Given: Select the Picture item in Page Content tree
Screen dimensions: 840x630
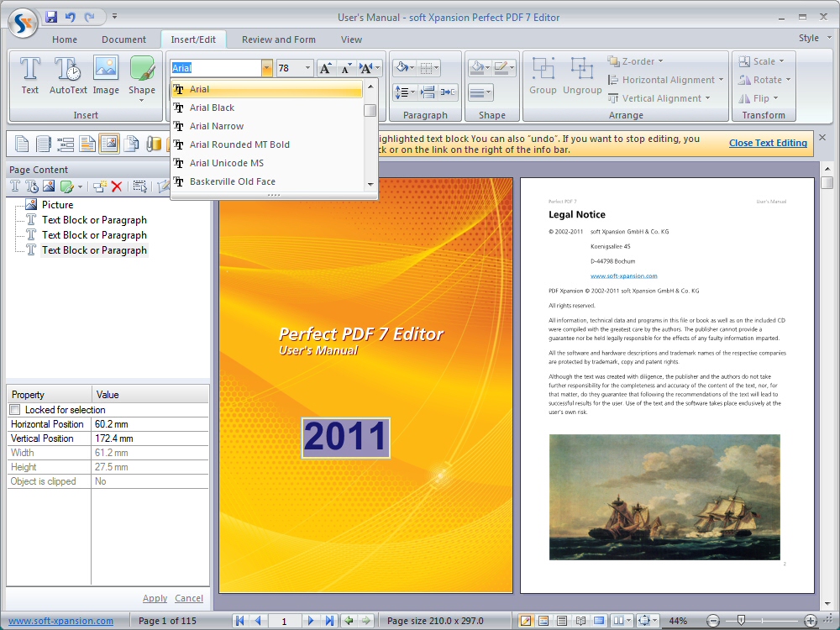Looking at the screenshot, I should (57, 205).
